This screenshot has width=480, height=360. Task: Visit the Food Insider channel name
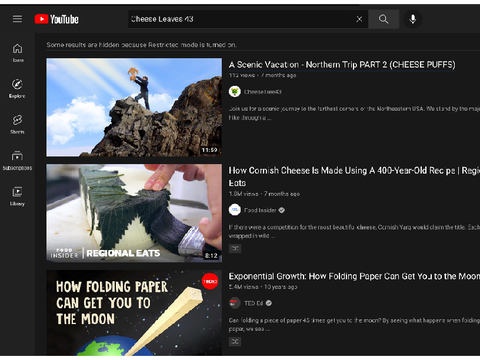pyautogui.click(x=260, y=210)
